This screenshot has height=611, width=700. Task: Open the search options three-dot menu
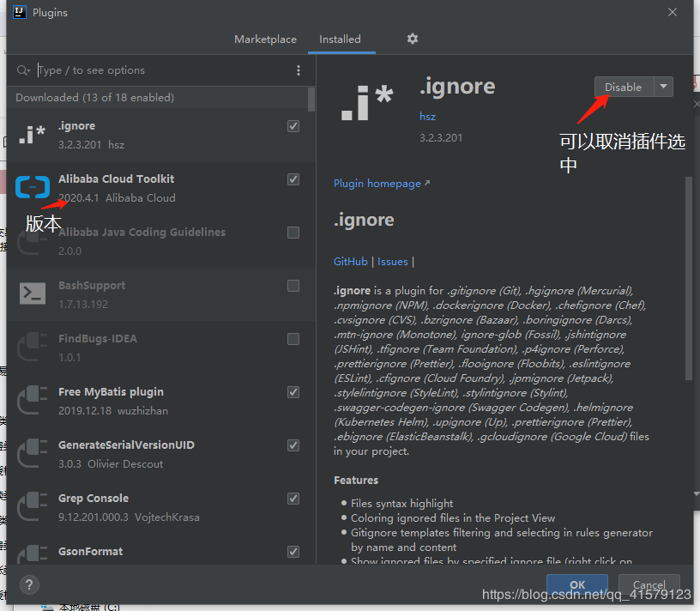(x=299, y=70)
